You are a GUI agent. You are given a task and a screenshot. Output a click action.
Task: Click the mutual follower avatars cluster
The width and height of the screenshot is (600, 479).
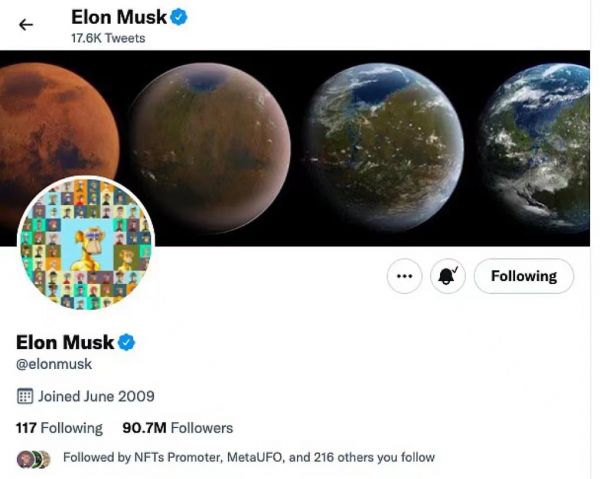tap(33, 458)
